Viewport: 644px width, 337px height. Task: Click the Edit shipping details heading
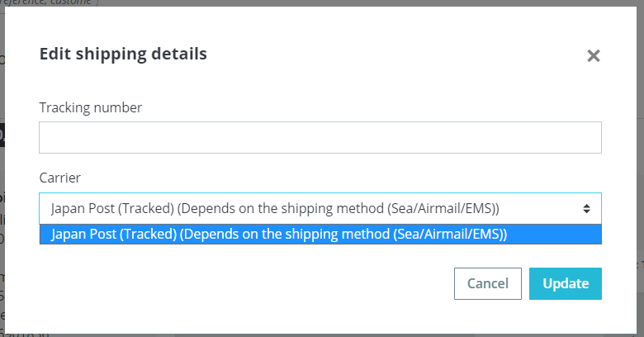tap(123, 55)
